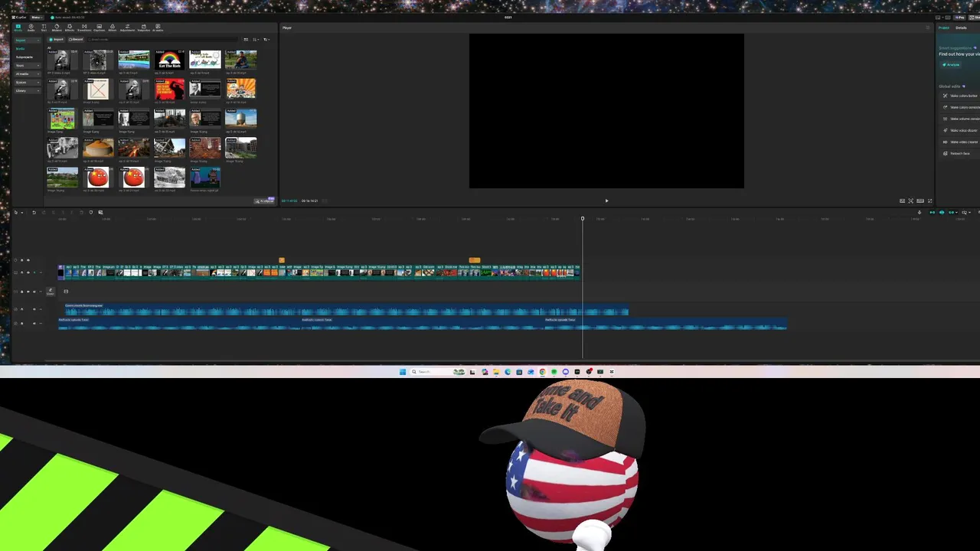Click the timeline playhead marker
Image resolution: width=980 pixels, height=551 pixels.
582,219
